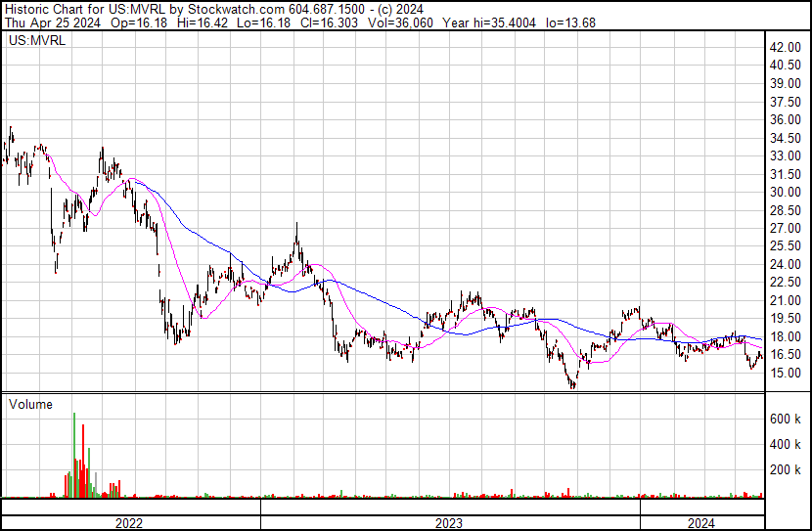Click the 24.00 price axis label
Viewport: 812px width, 531px height.
tap(786, 264)
